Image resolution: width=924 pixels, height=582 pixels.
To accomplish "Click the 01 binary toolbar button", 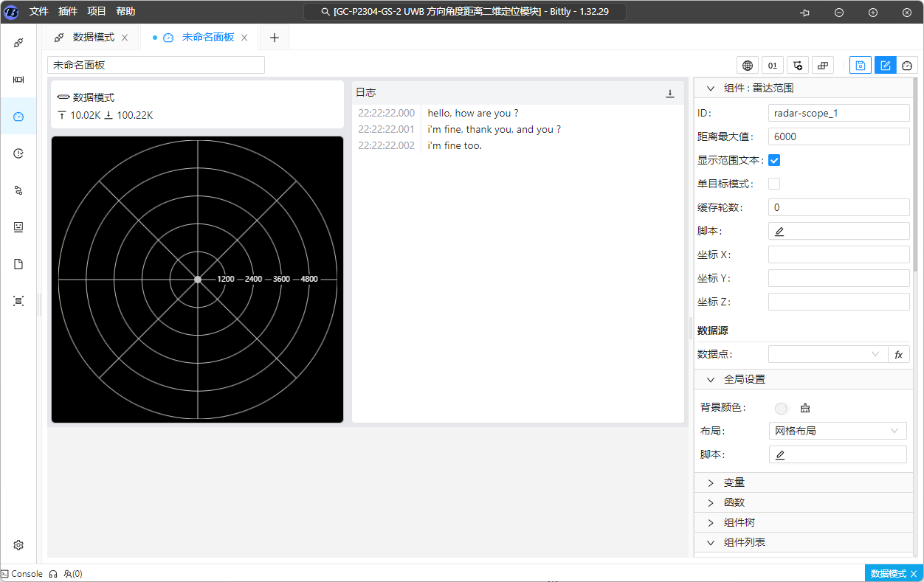I will (x=773, y=66).
